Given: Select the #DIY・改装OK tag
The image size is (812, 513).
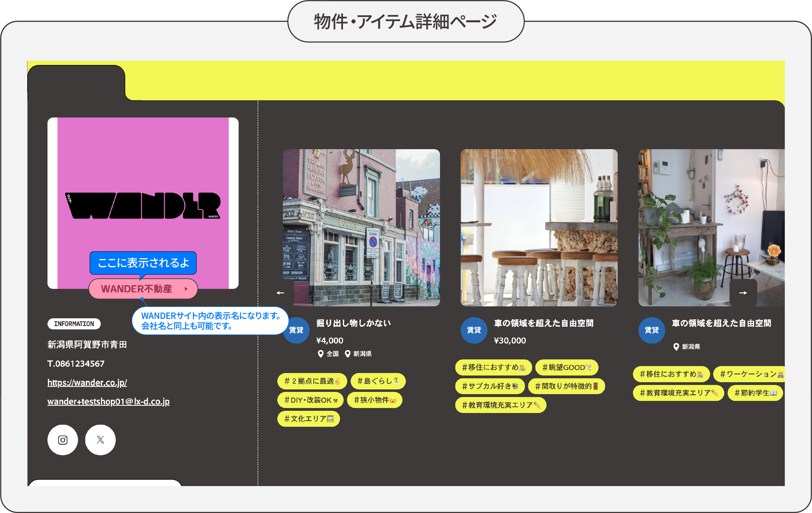Looking at the screenshot, I should click(310, 400).
